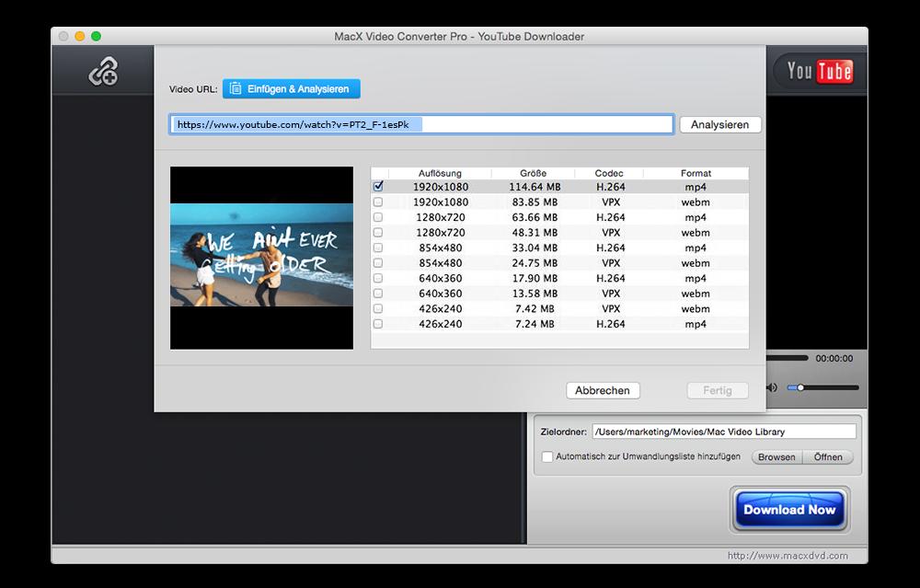Click the Öffnen button
The width and height of the screenshot is (920, 588).
tap(828, 456)
